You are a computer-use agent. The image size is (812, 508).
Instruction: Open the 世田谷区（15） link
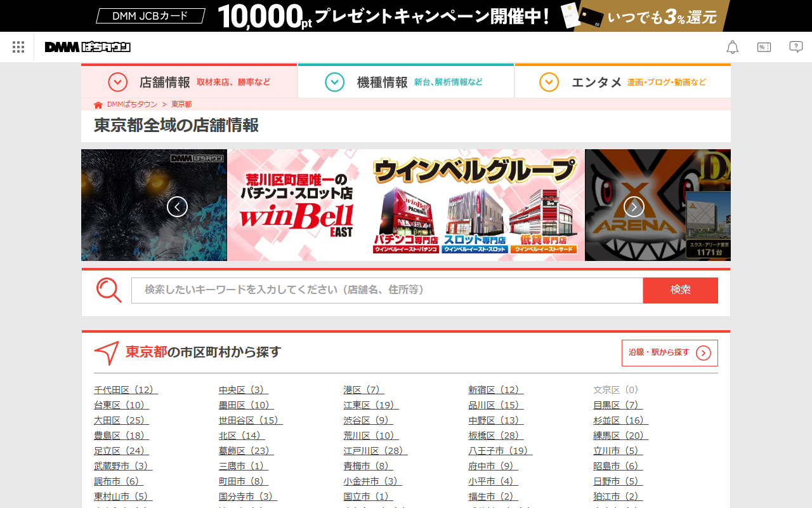pos(251,420)
